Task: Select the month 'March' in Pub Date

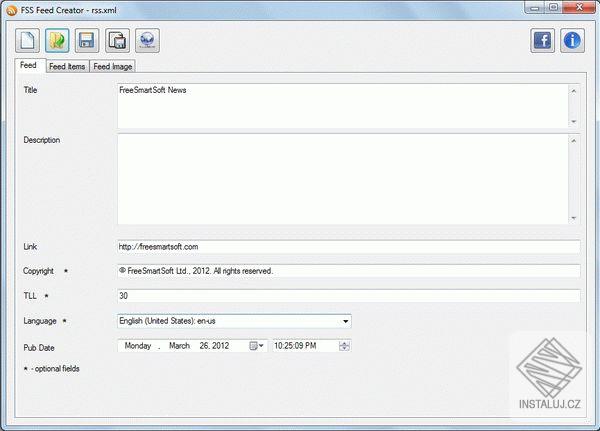Action: (179, 346)
